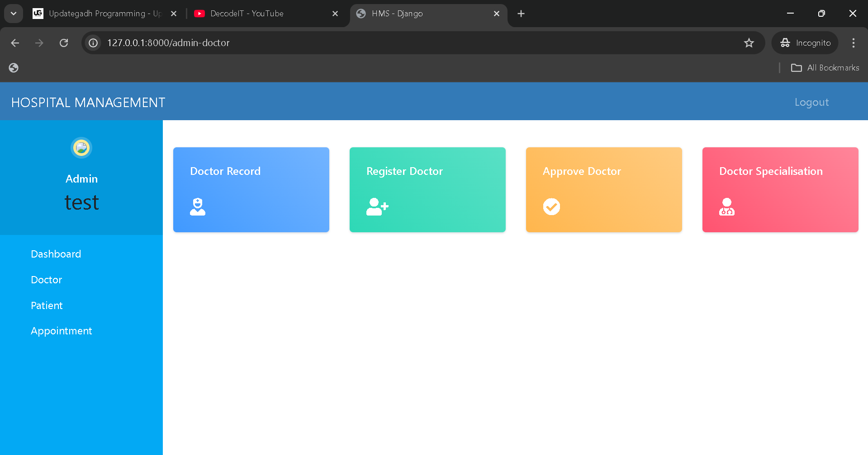Image resolution: width=868 pixels, height=455 pixels.
Task: Open the Appointment sidebar link
Action: tap(62, 331)
